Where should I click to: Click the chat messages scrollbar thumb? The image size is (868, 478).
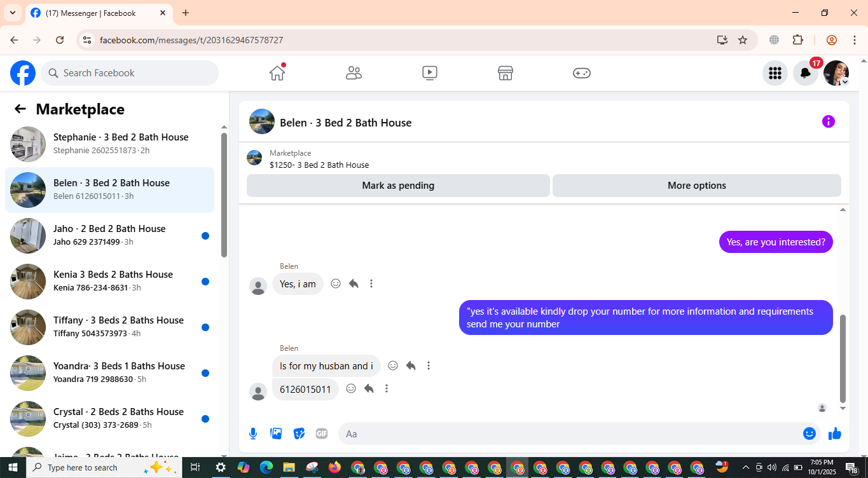(x=843, y=358)
